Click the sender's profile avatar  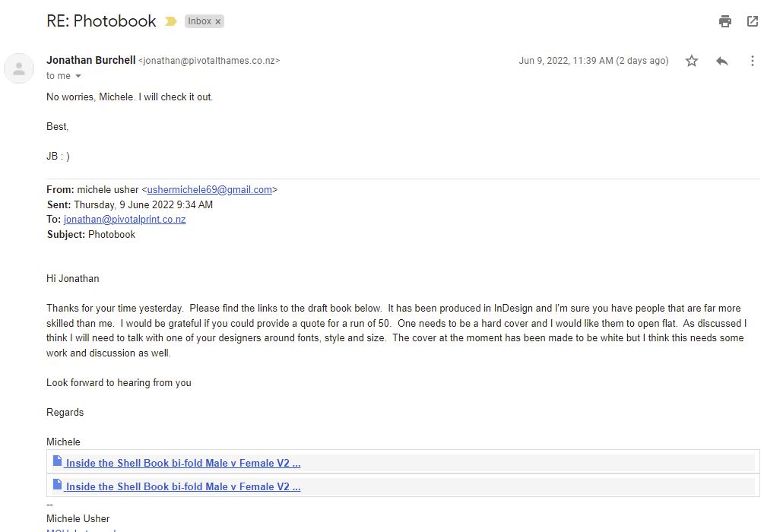pos(19,68)
